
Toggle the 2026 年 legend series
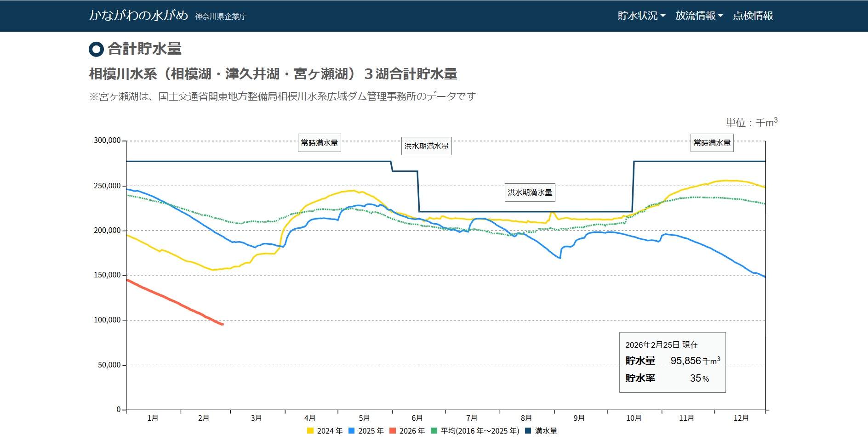407,431
